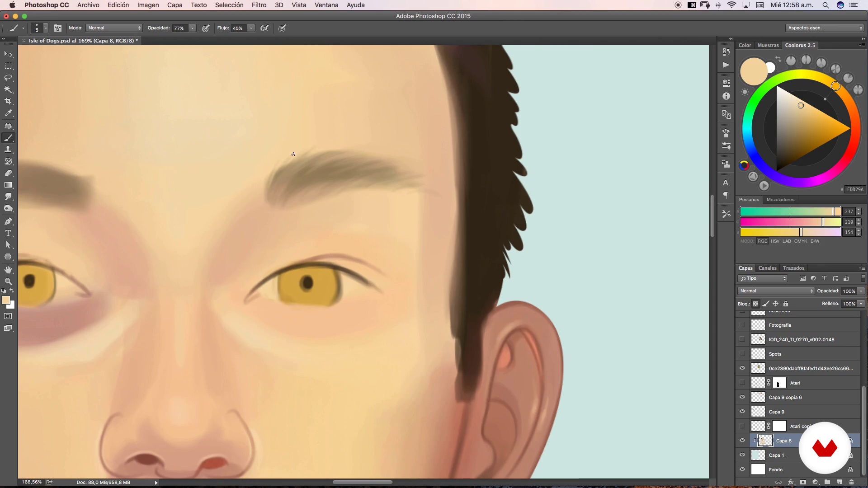Hide the Fondo layer

742,469
